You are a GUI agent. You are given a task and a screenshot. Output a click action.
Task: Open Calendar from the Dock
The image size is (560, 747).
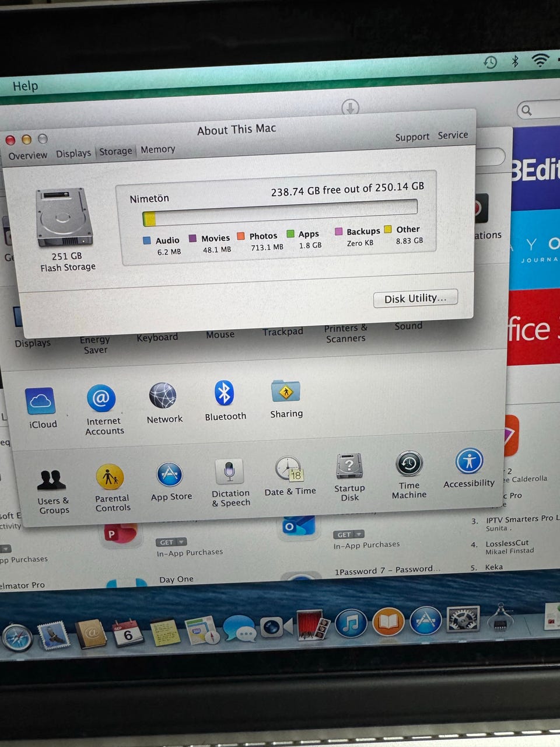point(127,633)
